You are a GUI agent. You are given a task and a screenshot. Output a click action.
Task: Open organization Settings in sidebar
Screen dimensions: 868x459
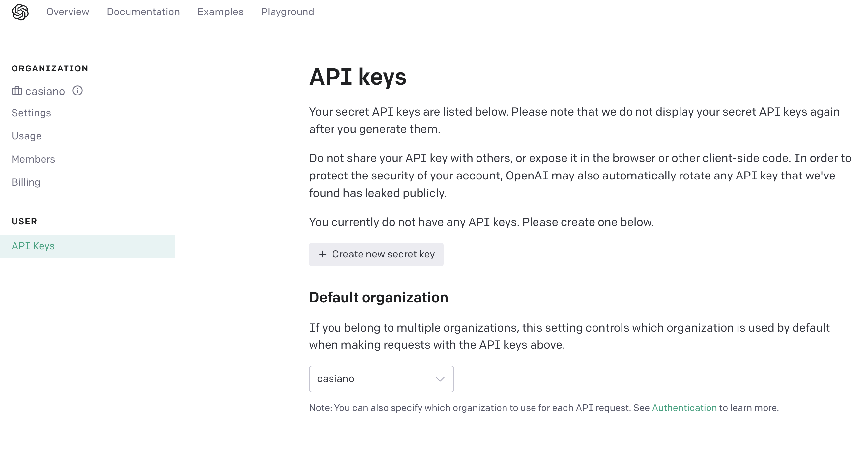31,113
